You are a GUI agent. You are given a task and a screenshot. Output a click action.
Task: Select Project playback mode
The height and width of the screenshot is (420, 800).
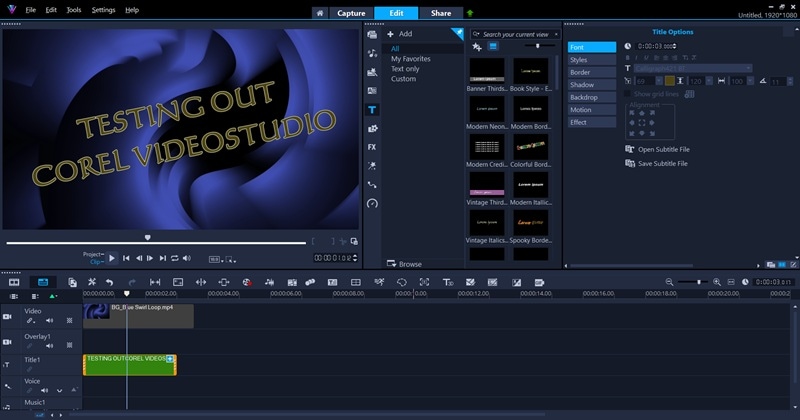click(93, 254)
